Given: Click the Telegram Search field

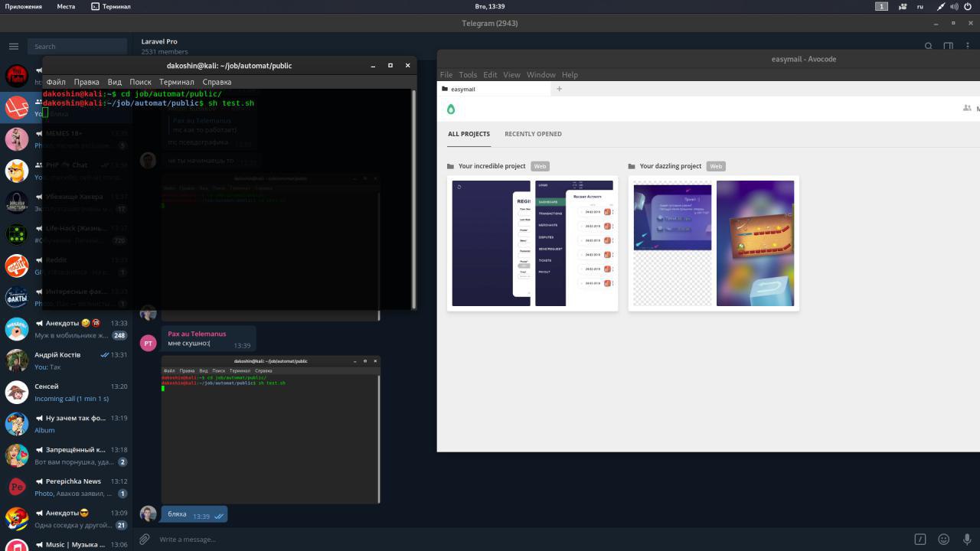Looking at the screenshot, I should (77, 46).
